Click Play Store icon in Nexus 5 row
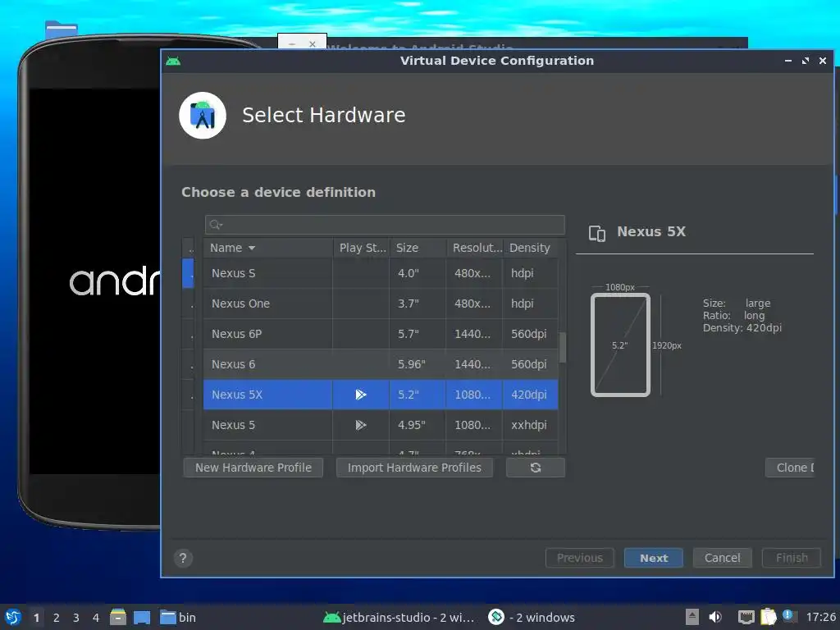Screen dimensions: 840x630 point(361,425)
